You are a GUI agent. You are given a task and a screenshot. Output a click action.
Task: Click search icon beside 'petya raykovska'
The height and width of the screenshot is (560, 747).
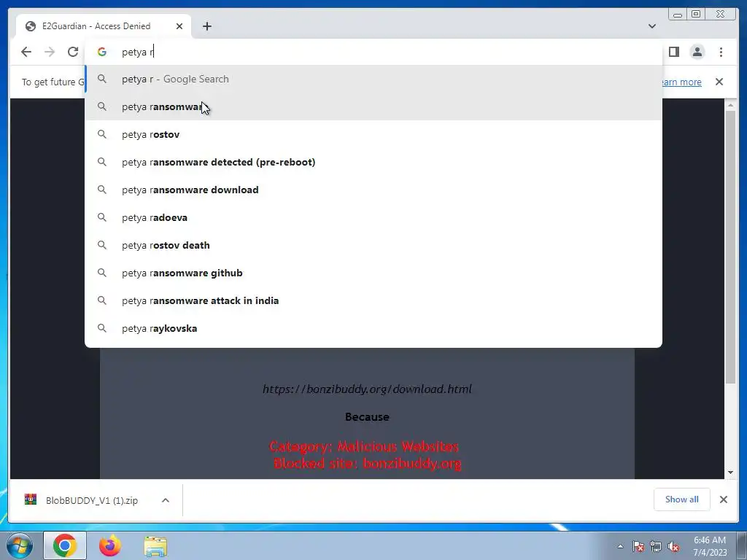pos(102,328)
